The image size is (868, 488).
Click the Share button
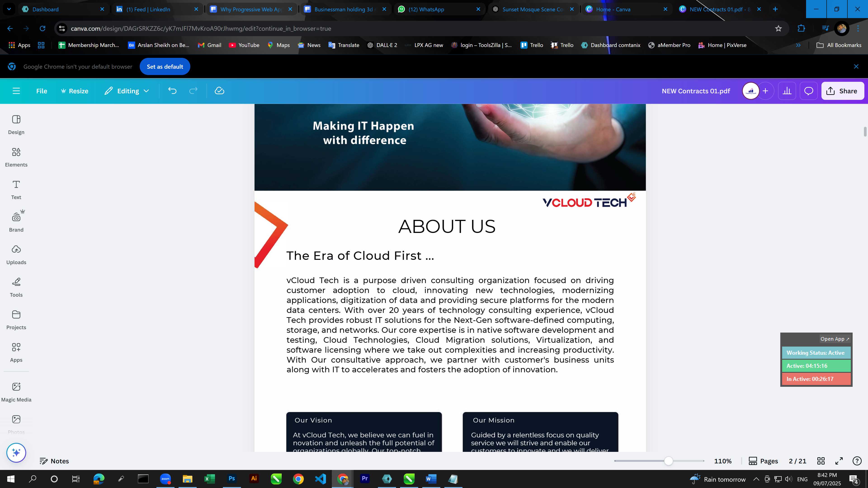pyautogui.click(x=842, y=91)
